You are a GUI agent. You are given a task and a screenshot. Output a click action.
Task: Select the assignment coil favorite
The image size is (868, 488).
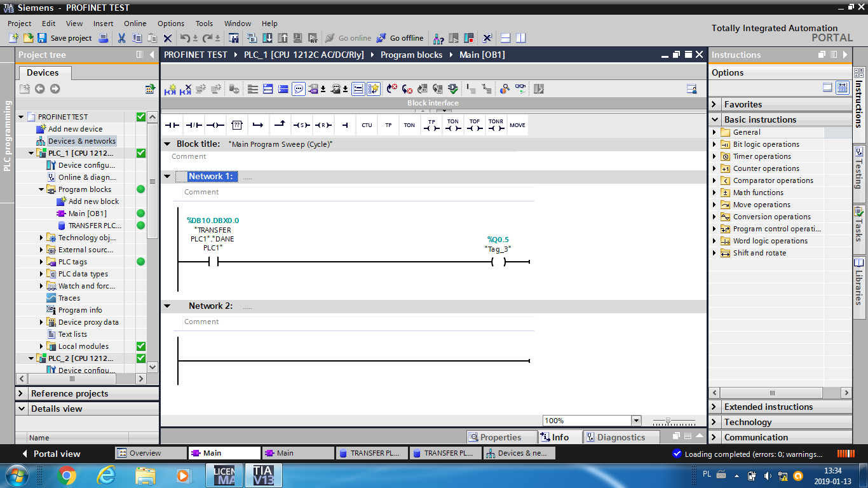click(215, 125)
